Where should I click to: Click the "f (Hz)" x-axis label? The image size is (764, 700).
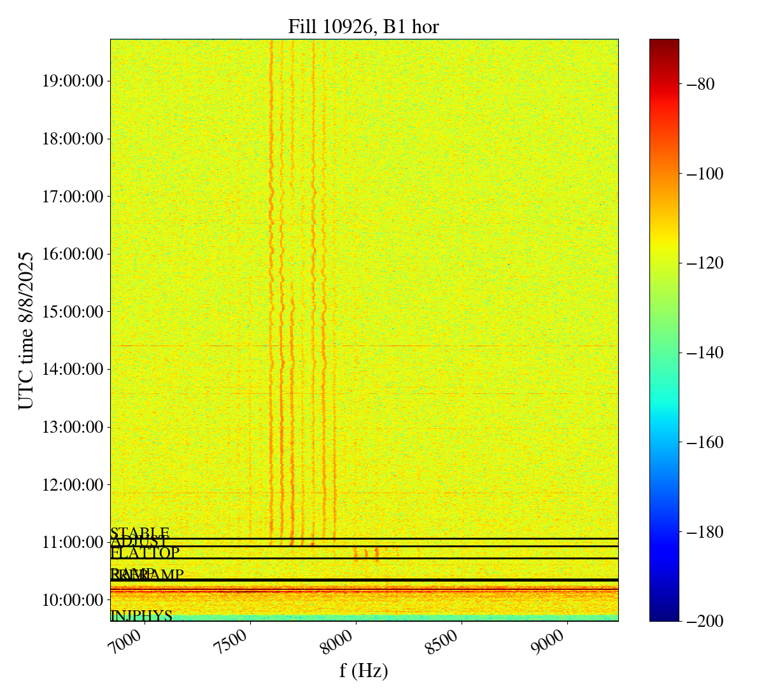pos(363,670)
